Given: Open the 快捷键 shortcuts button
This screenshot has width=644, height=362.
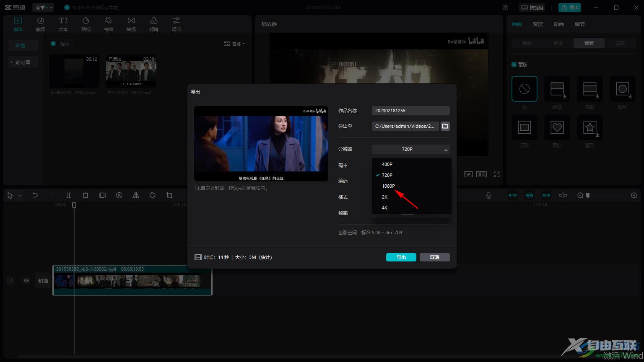Looking at the screenshot, I should pyautogui.click(x=532, y=8).
